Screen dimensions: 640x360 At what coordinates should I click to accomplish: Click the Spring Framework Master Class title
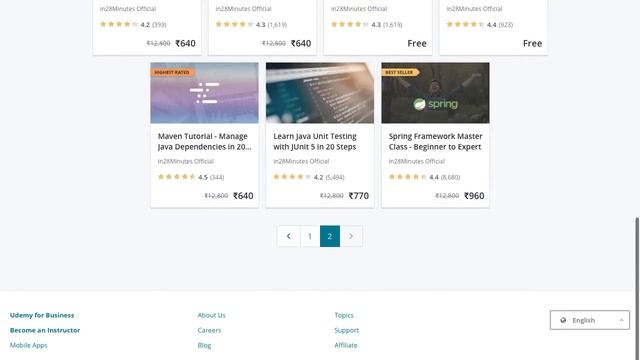(x=436, y=142)
